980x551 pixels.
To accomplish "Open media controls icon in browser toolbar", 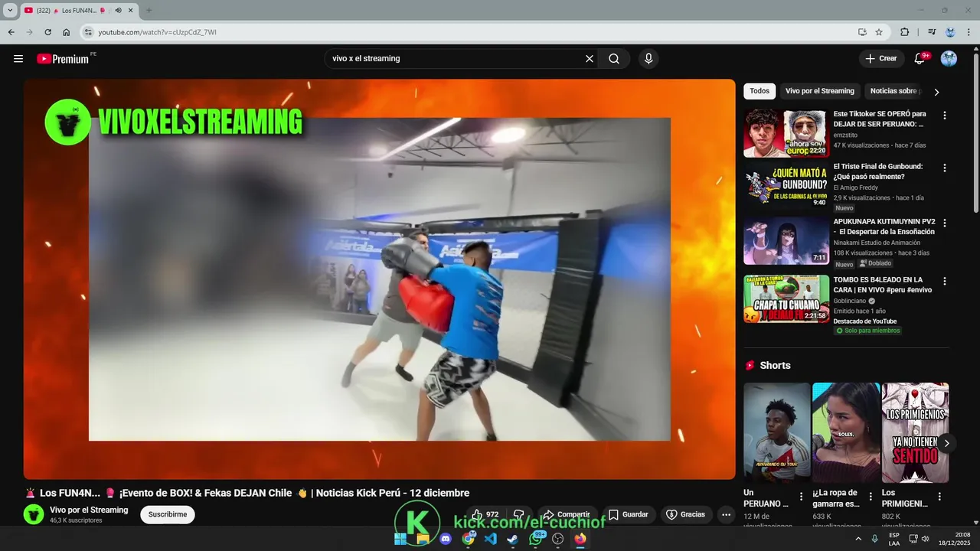I will pos(932,32).
